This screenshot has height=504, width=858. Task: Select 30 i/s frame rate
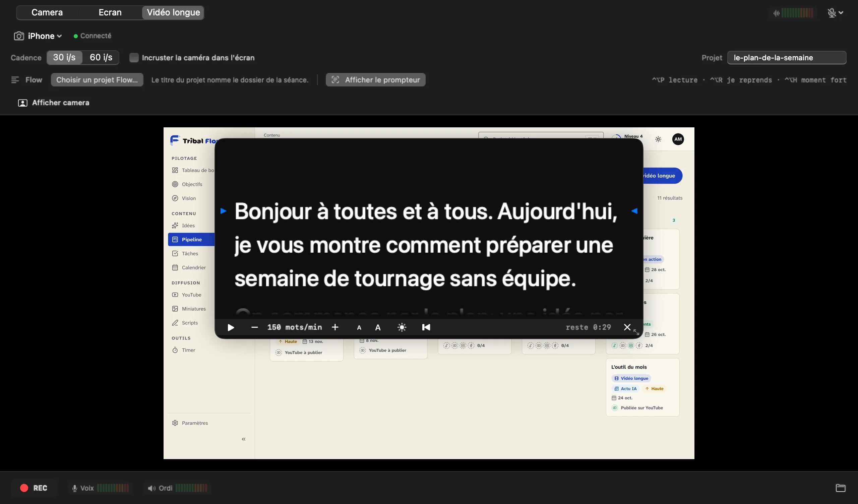pyautogui.click(x=64, y=57)
